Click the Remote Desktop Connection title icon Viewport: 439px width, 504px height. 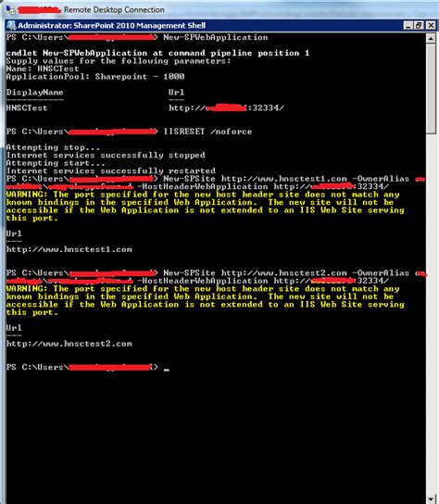coord(10,9)
